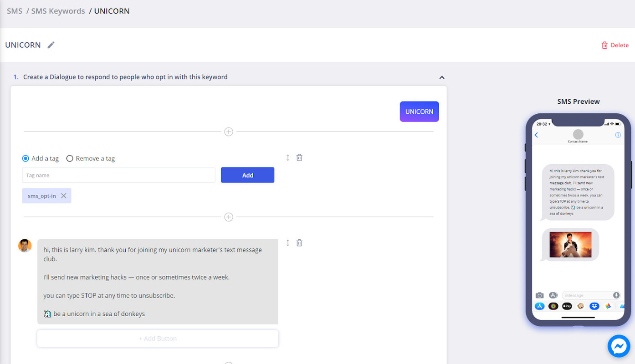Click the blue App Store icon in the preview app row

[539, 306]
